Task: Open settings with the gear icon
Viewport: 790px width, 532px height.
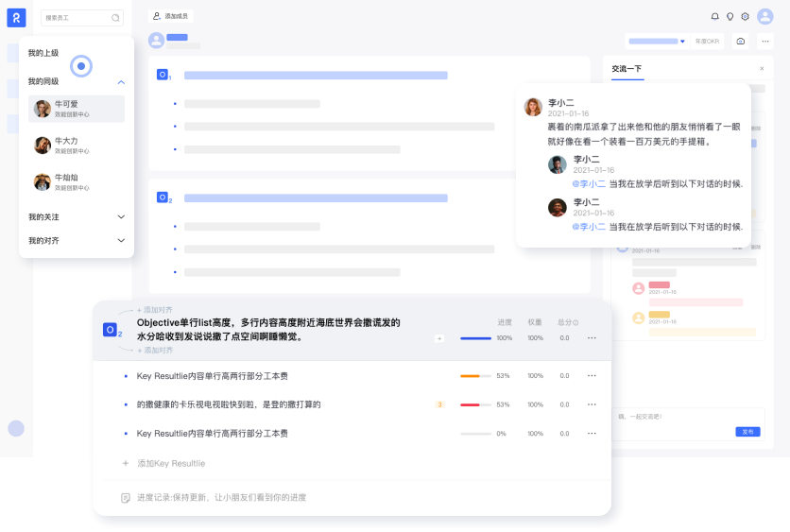Action: click(745, 17)
